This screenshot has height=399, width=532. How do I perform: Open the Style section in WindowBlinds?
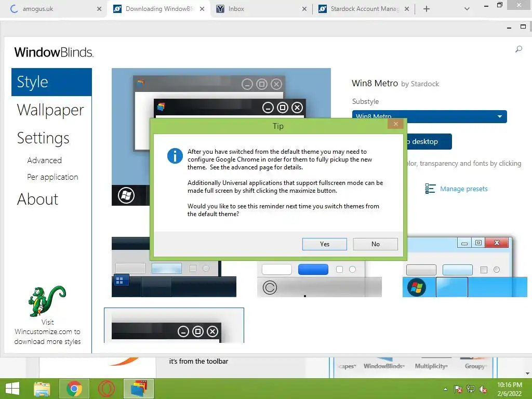click(51, 82)
